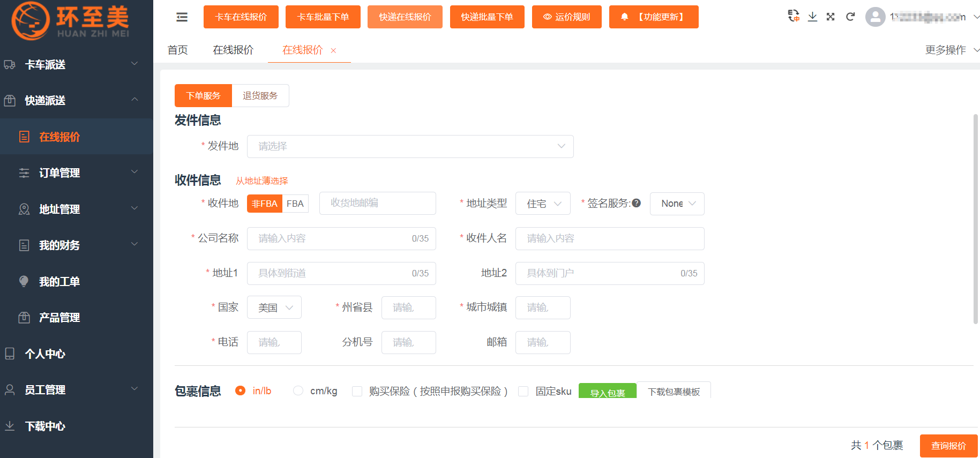Click the language translate icon
The image size is (980, 458).
point(794,16)
